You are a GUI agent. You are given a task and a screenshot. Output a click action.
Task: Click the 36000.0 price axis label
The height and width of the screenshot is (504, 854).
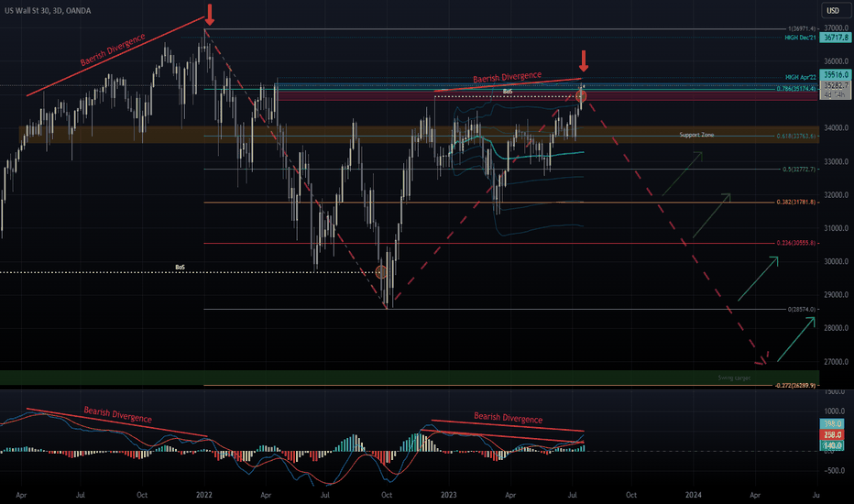pyautogui.click(x=836, y=61)
